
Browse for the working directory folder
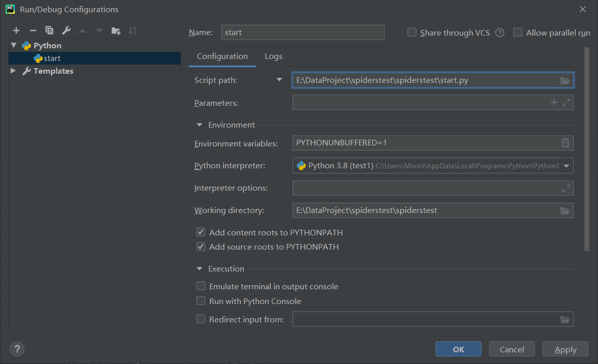click(564, 210)
